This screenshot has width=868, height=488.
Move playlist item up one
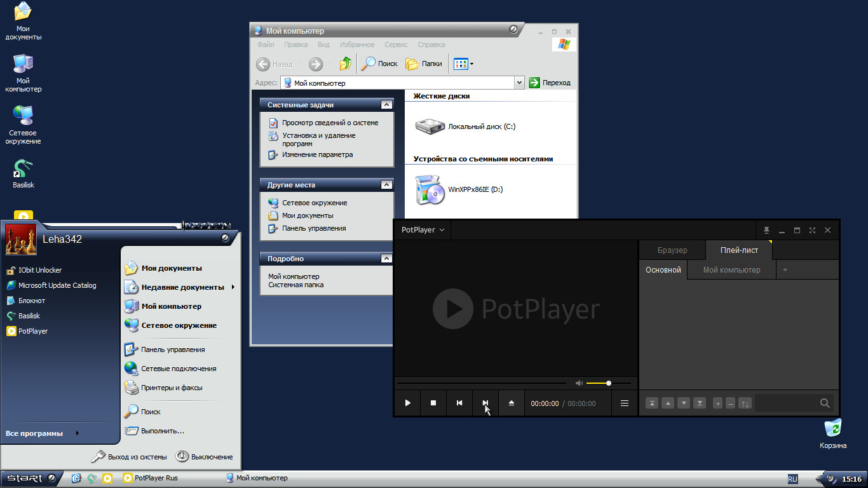(x=668, y=403)
